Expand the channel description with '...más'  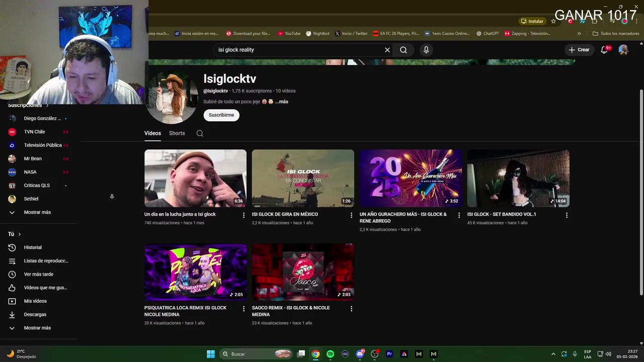click(282, 102)
